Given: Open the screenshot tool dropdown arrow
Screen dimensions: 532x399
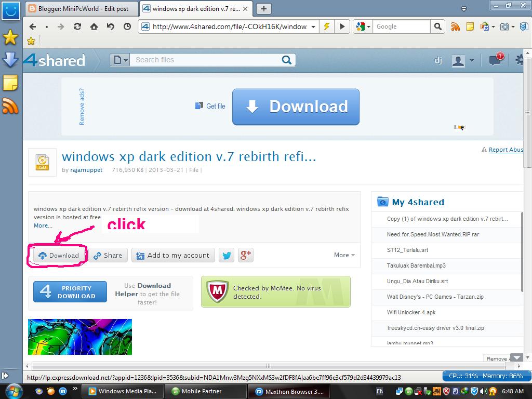Looking at the screenshot, I should coord(513,26).
